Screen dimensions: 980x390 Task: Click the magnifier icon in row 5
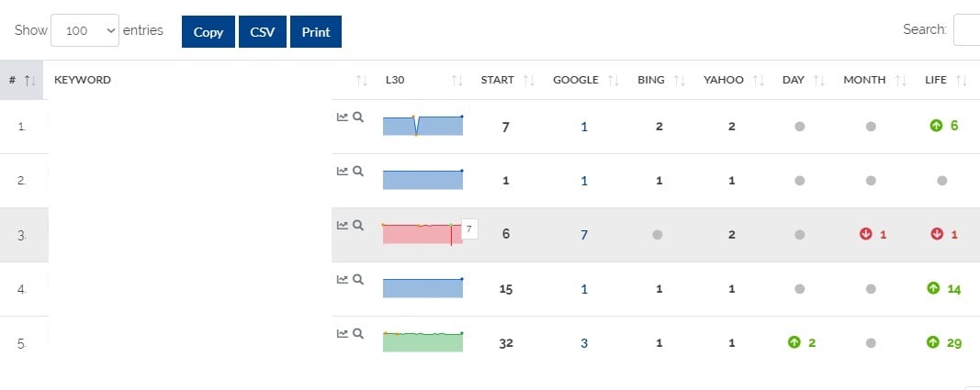(x=358, y=333)
